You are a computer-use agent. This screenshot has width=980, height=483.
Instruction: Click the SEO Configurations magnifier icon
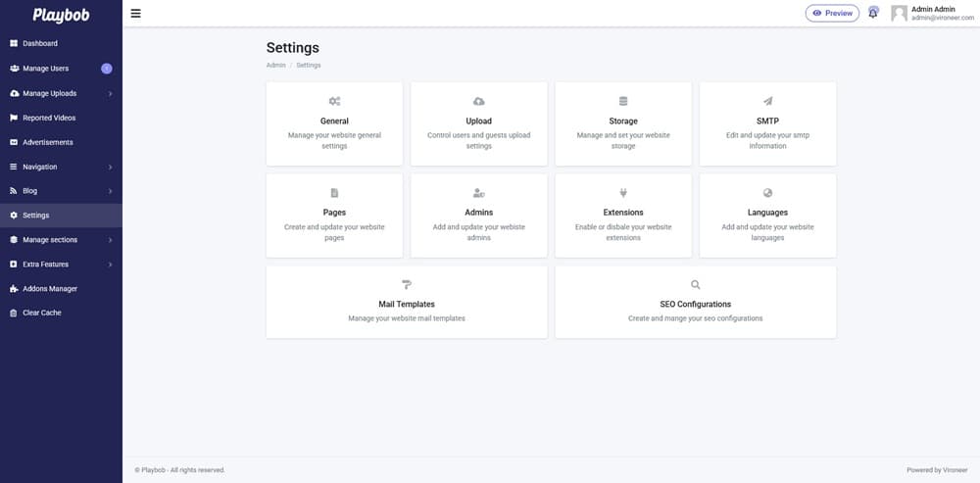tap(696, 284)
